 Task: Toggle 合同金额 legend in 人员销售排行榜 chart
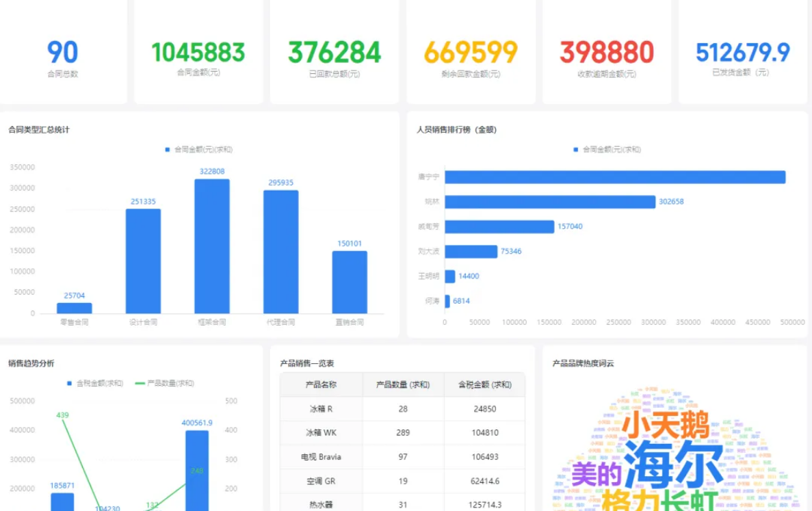[x=607, y=150]
